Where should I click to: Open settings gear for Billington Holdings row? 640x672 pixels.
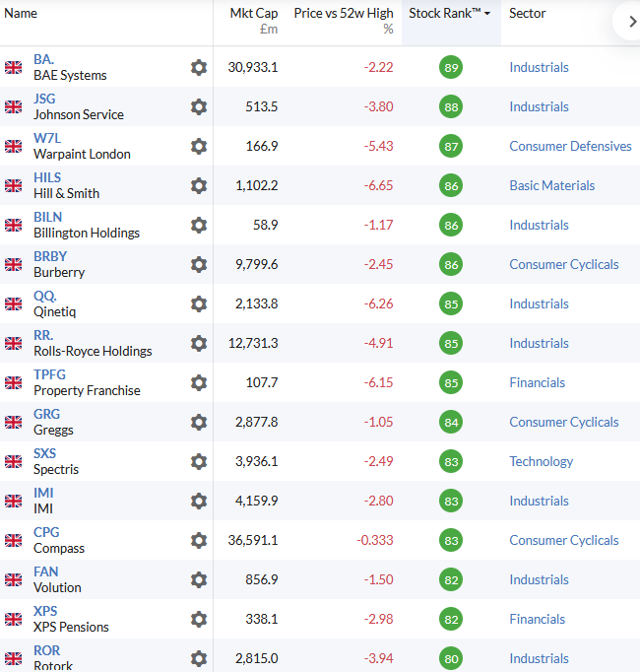coord(199,226)
